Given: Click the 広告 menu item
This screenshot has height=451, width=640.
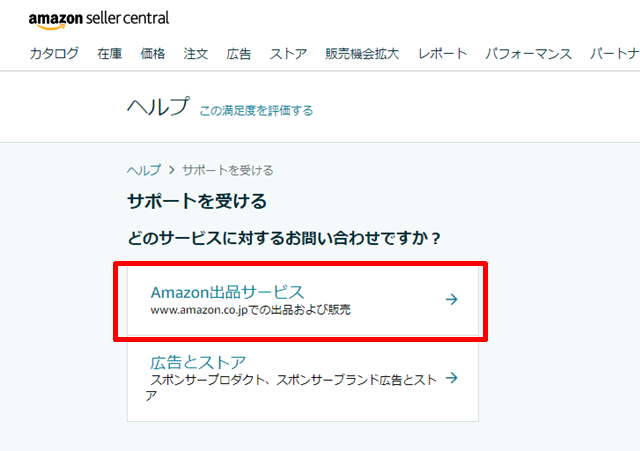Looking at the screenshot, I should point(239,54).
